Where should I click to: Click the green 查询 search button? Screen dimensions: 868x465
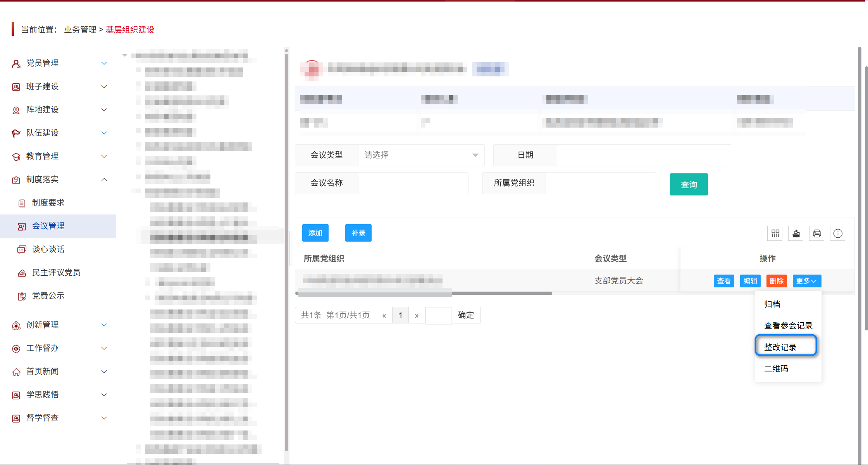(689, 184)
